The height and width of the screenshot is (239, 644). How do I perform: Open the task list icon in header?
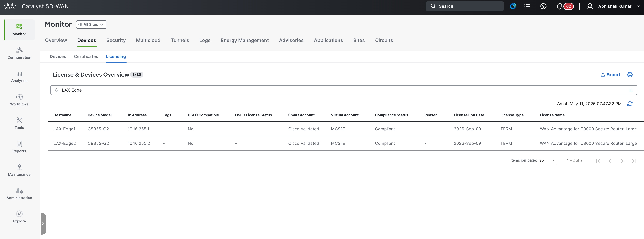527,6
